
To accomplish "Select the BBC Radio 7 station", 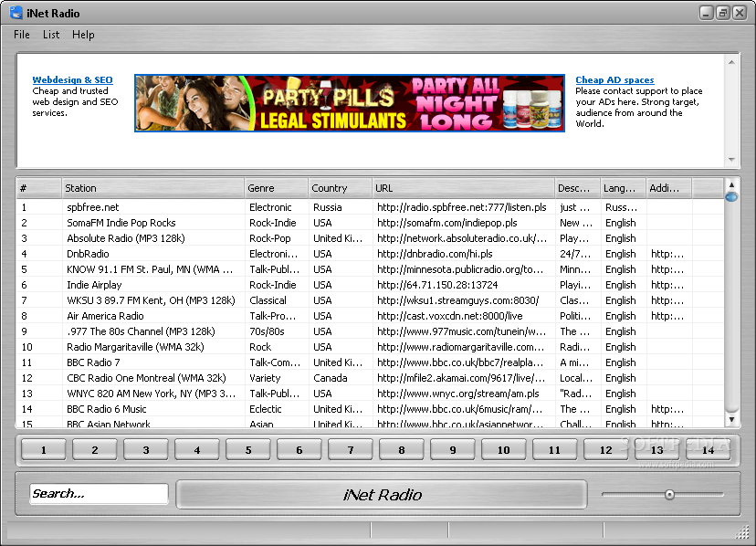I will [x=370, y=362].
